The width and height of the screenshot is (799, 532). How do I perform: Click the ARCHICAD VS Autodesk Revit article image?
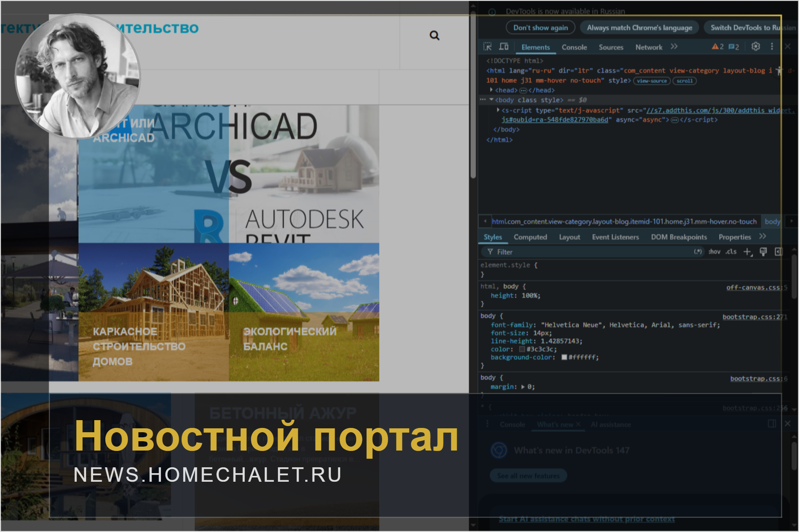pyautogui.click(x=229, y=174)
